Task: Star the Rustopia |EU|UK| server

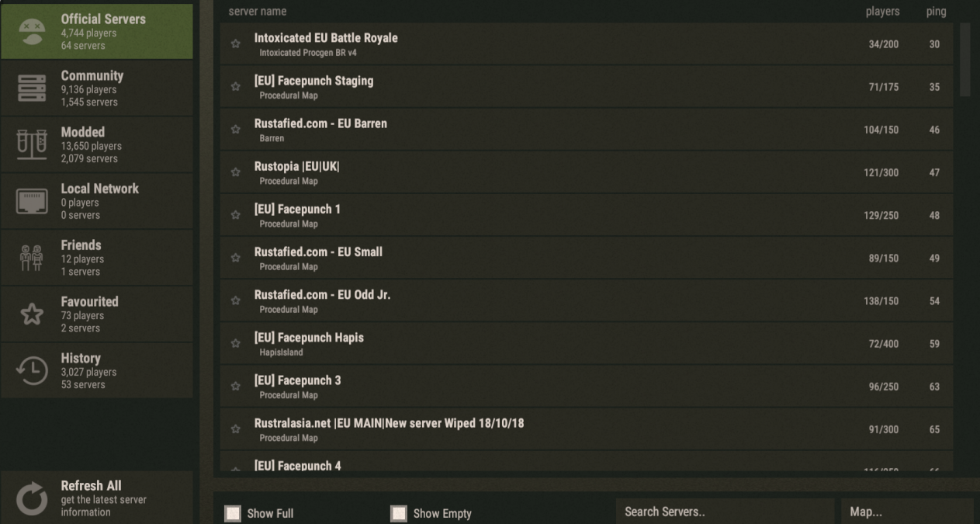Action: (236, 172)
